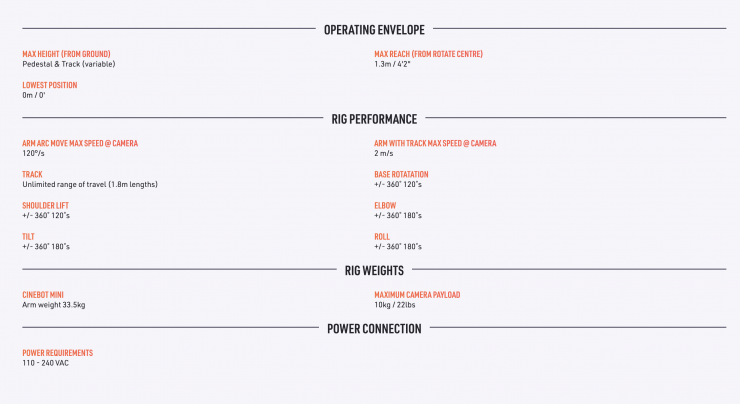
Task: Click the 'Pedestal & Track (variable)' value text
Action: click(68, 64)
